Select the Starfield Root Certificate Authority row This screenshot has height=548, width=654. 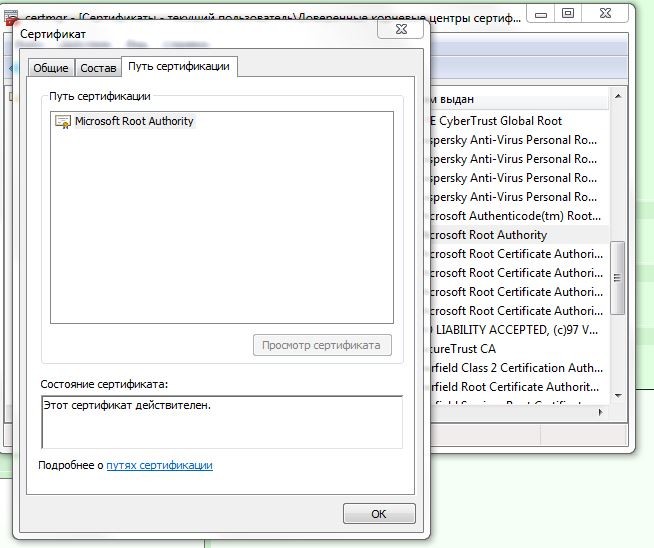pos(519,387)
